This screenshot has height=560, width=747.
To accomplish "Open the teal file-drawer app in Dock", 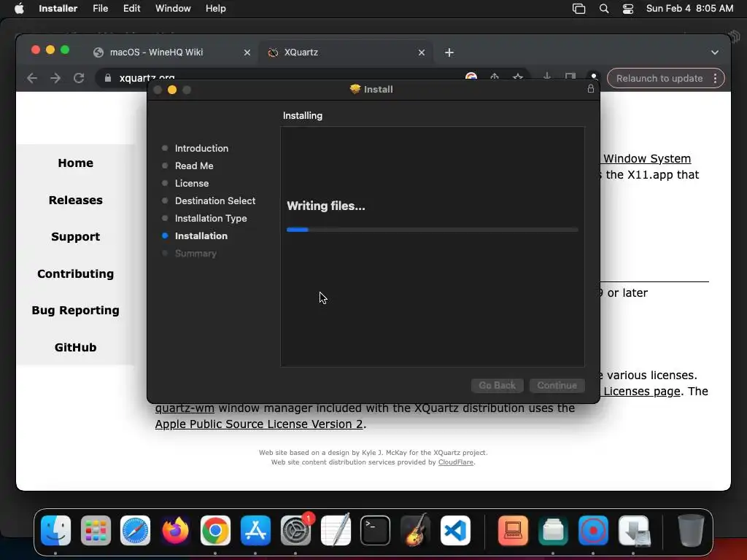I will pyautogui.click(x=553, y=530).
